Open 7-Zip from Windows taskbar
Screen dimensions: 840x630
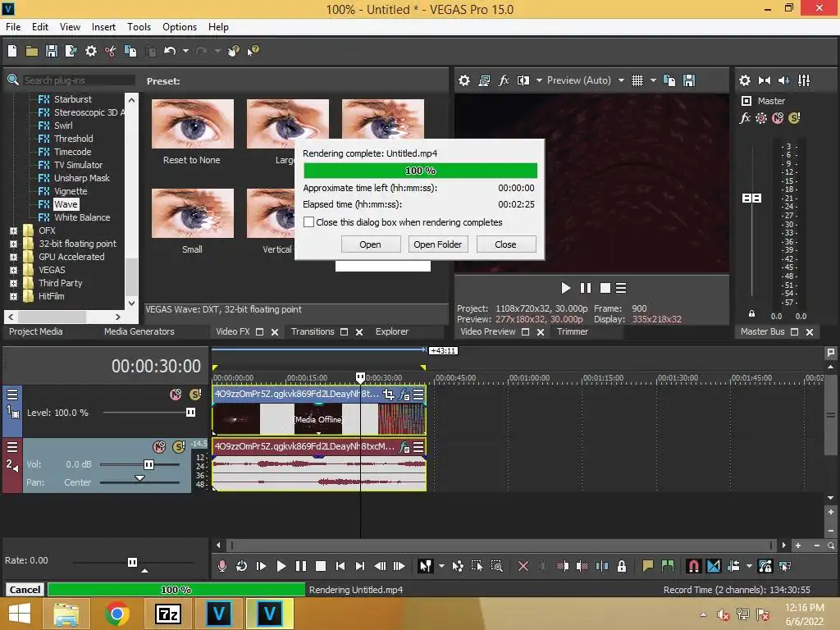(167, 614)
